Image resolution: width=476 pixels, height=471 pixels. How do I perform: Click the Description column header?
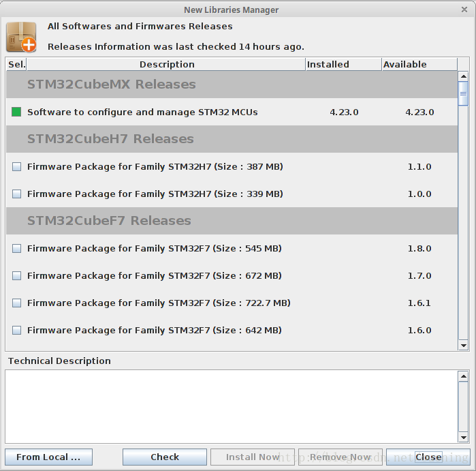tap(166, 64)
